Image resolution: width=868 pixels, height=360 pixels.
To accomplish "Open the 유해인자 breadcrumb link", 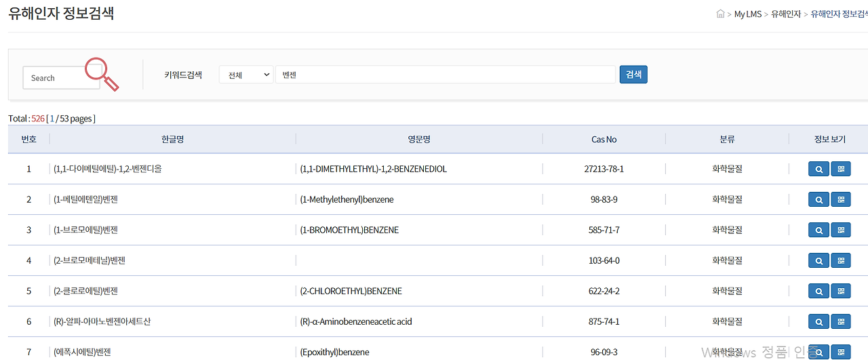I will 785,14.
